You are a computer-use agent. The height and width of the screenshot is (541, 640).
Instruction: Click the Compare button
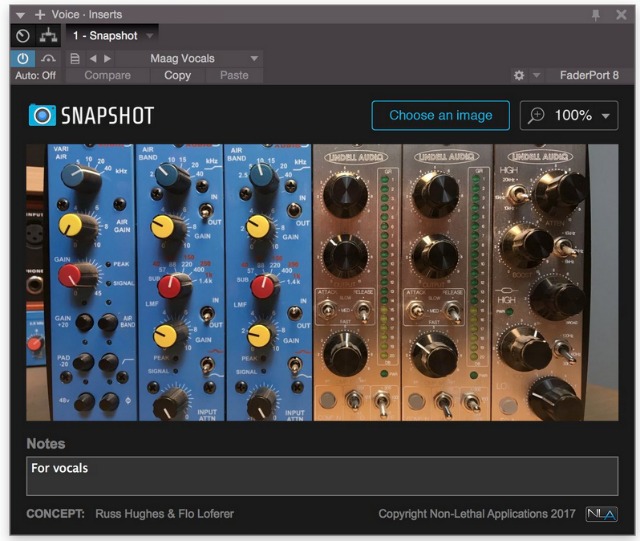[x=108, y=76]
